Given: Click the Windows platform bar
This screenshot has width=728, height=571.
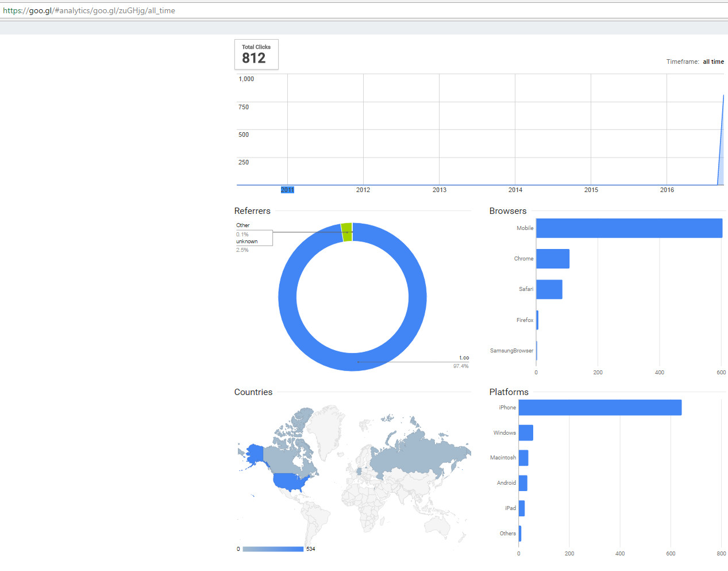Looking at the screenshot, I should click(x=526, y=433).
